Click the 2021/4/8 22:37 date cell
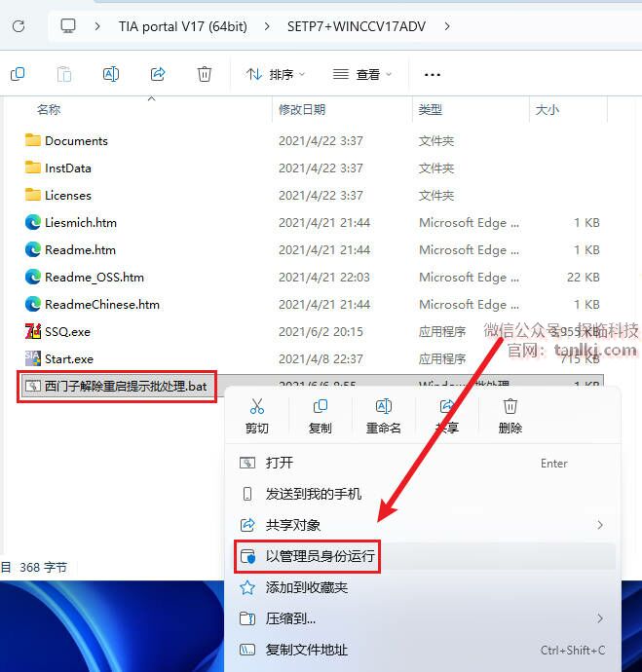Screen dimensions: 642x672 (x=321, y=359)
